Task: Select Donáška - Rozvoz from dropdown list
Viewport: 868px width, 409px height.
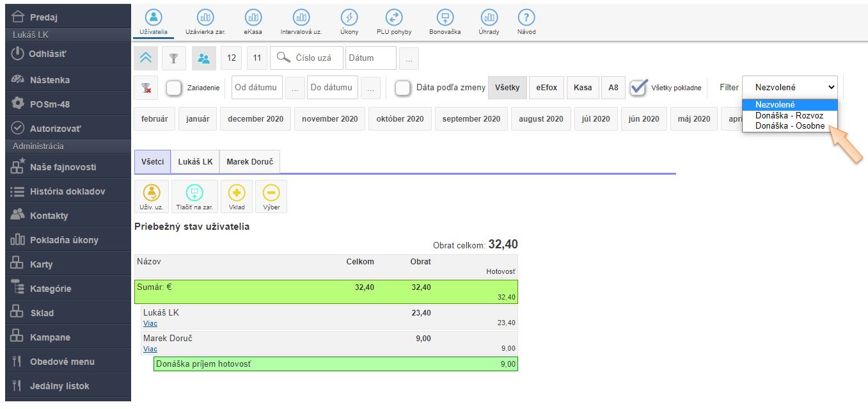Action: (789, 116)
